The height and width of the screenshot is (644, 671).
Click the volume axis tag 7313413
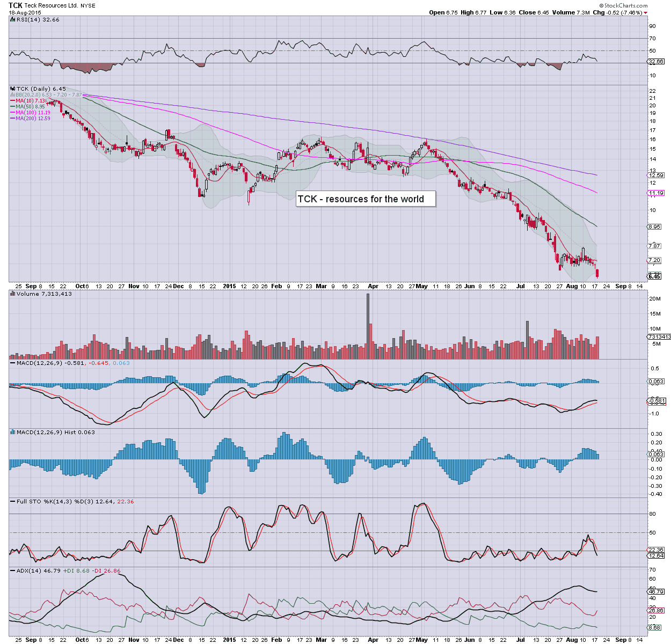point(659,336)
